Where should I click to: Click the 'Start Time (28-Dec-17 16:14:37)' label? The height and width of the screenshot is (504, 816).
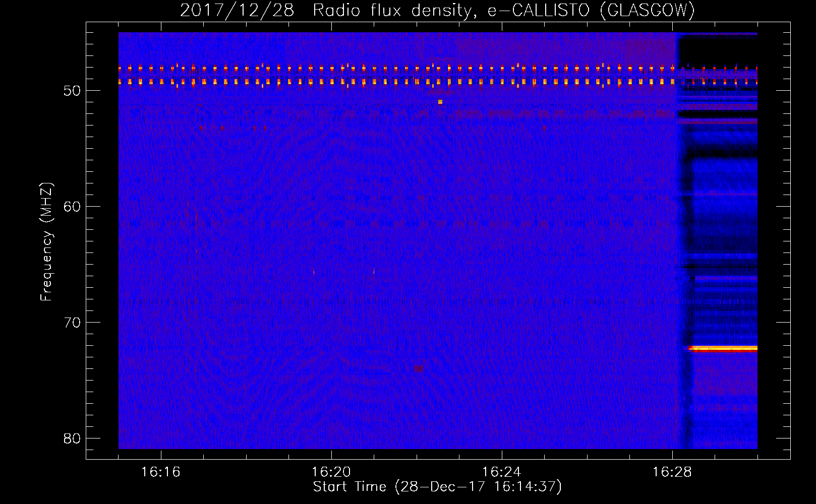pyautogui.click(x=437, y=487)
